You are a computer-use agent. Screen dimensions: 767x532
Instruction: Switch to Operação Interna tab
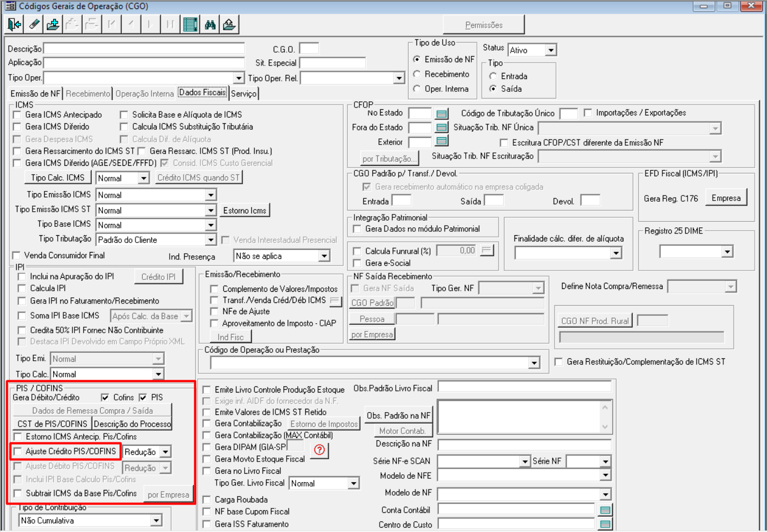pyautogui.click(x=144, y=94)
